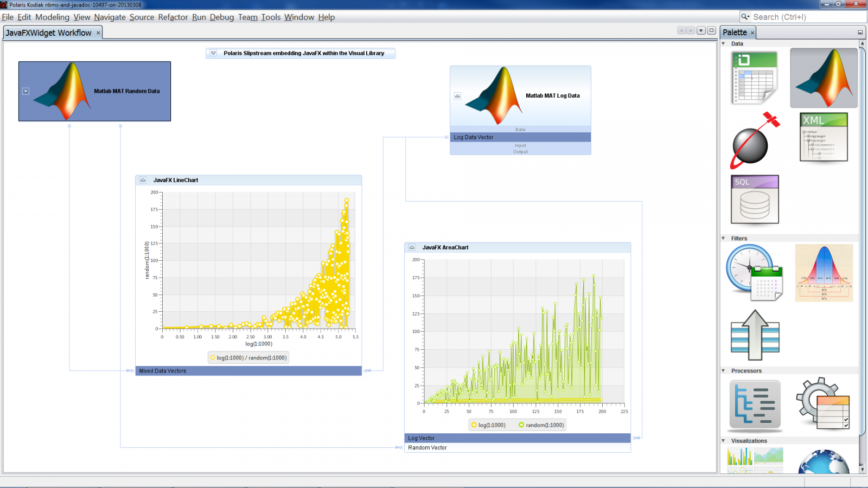Screen dimensions: 868x488
Task: Select the Matlab data icon in Palette
Action: [x=824, y=78]
